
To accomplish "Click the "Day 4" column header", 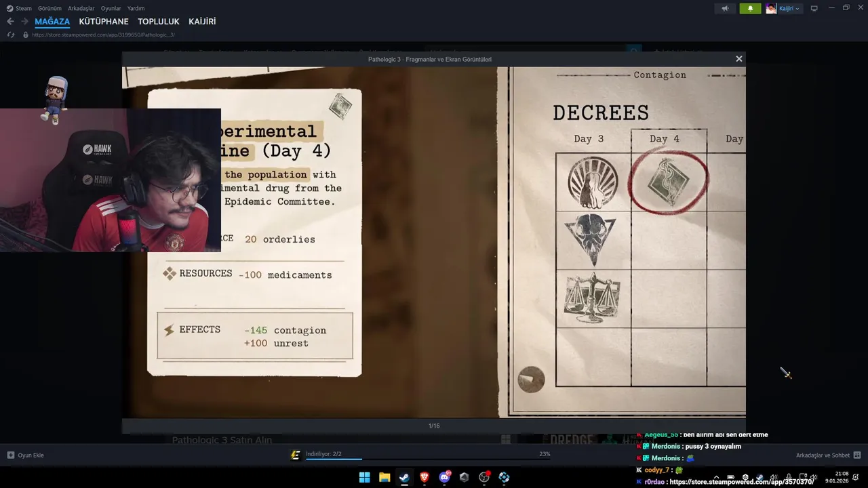I will pyautogui.click(x=665, y=139).
